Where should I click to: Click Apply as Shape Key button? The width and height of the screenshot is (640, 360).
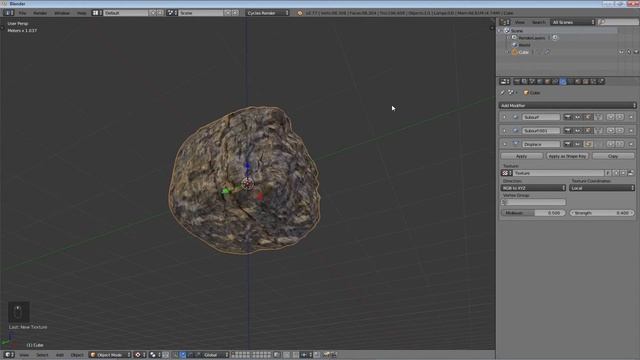(567, 156)
